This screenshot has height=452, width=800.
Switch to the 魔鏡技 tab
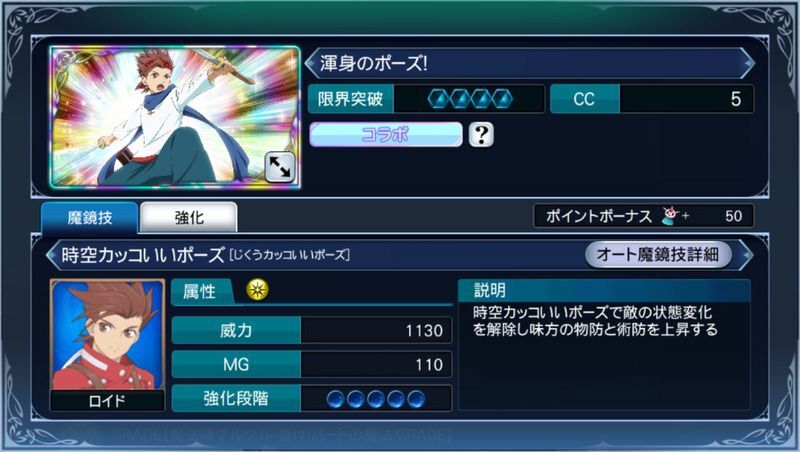90,218
